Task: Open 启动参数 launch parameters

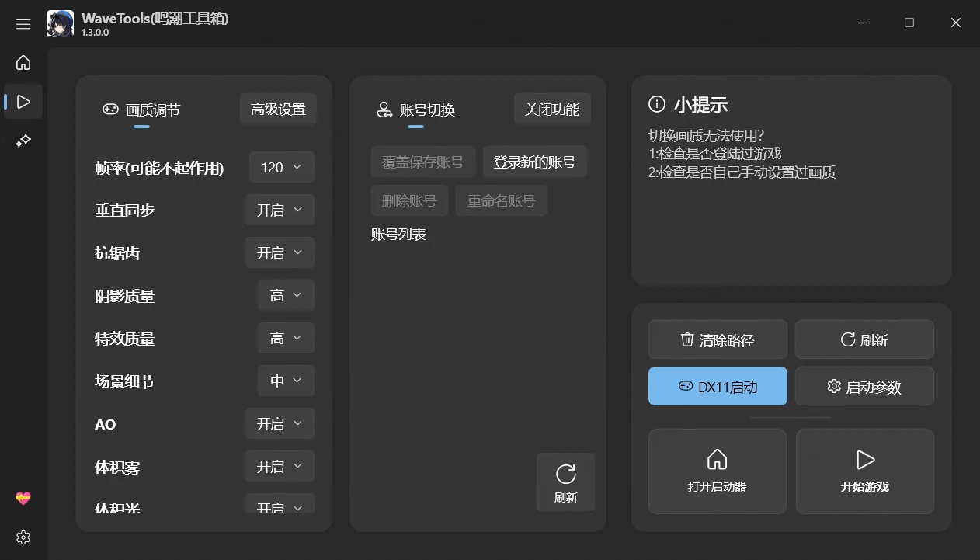Action: pos(864,386)
